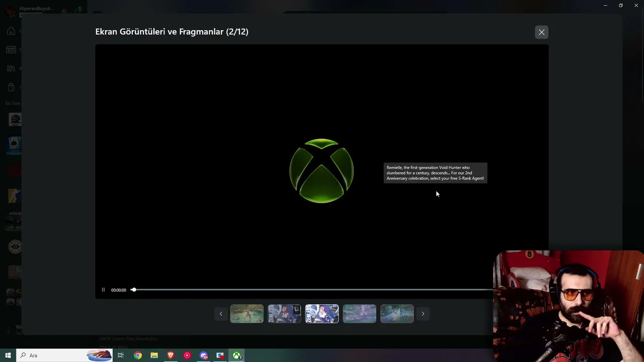Select the fourth dimmed thumbnail
The height and width of the screenshot is (362, 644).
click(359, 314)
